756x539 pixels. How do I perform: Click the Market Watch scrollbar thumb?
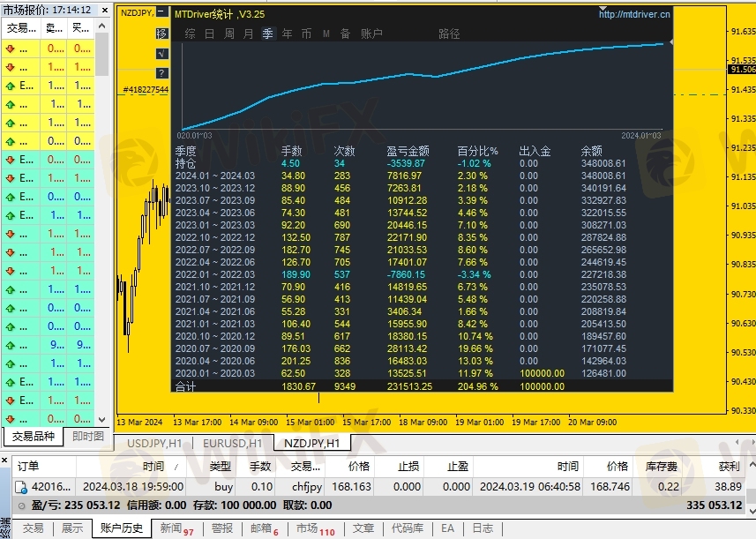(x=101, y=54)
